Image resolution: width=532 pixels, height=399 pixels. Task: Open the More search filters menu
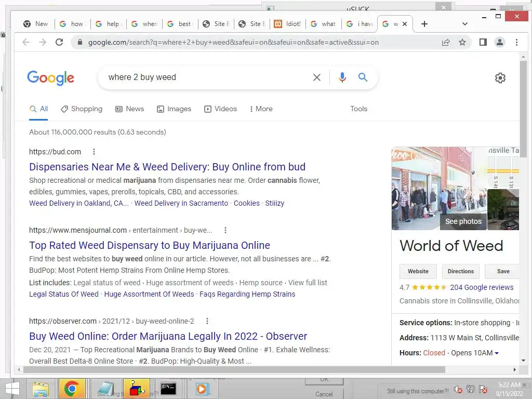pyautogui.click(x=261, y=109)
